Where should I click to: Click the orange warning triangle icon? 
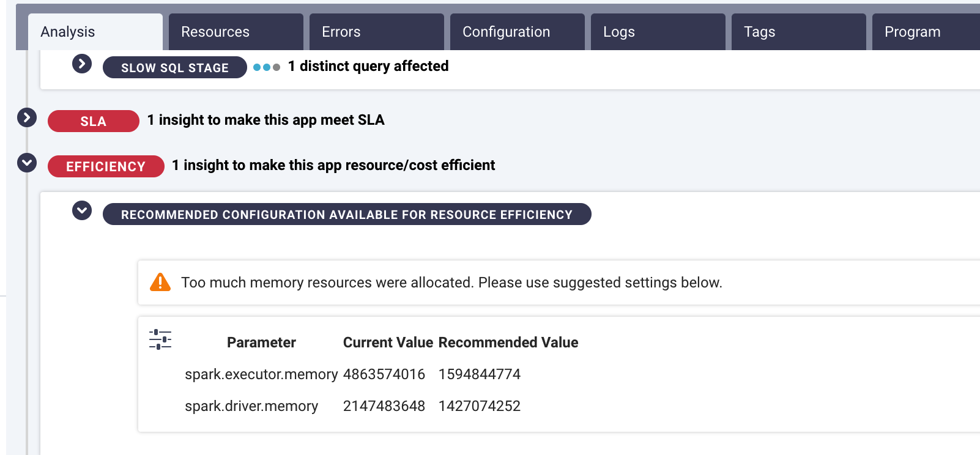point(160,282)
